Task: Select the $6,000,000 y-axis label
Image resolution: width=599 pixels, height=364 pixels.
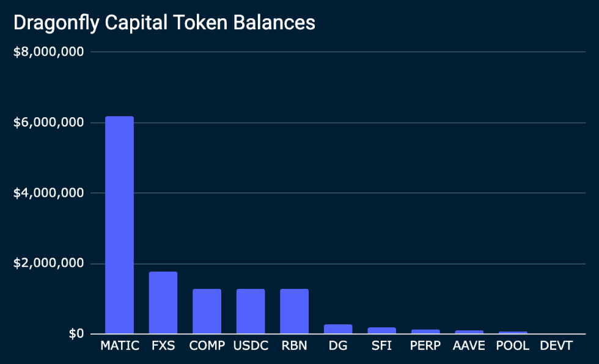Action: tap(48, 123)
